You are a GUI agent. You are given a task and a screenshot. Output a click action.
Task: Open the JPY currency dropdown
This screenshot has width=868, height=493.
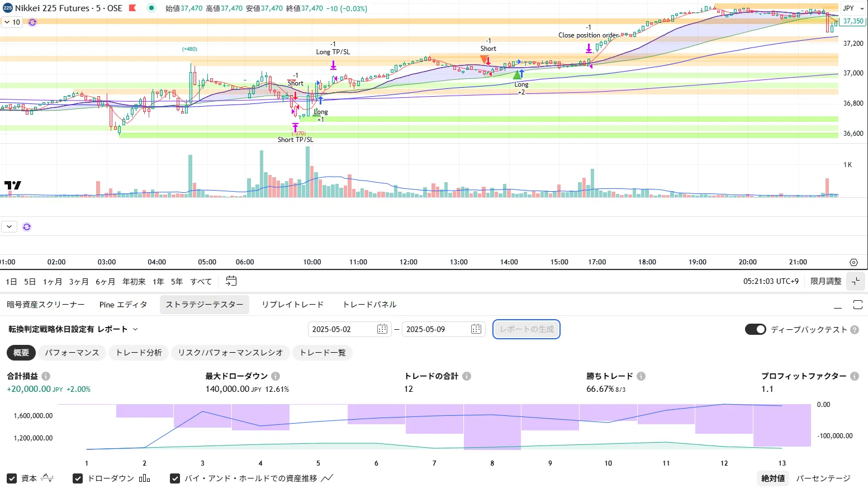(x=853, y=8)
